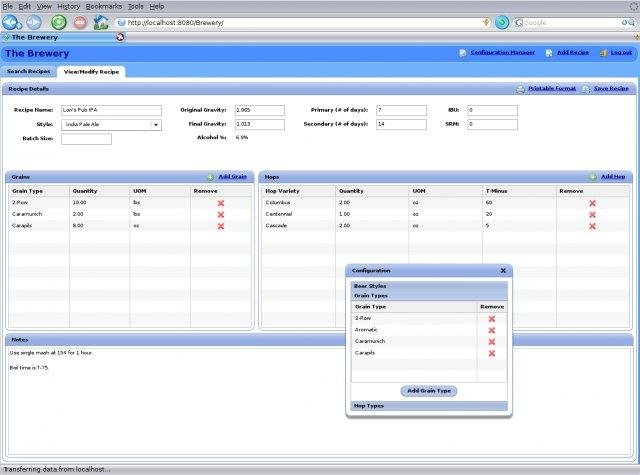
Task: Open the File menu
Action: click(x=7, y=7)
